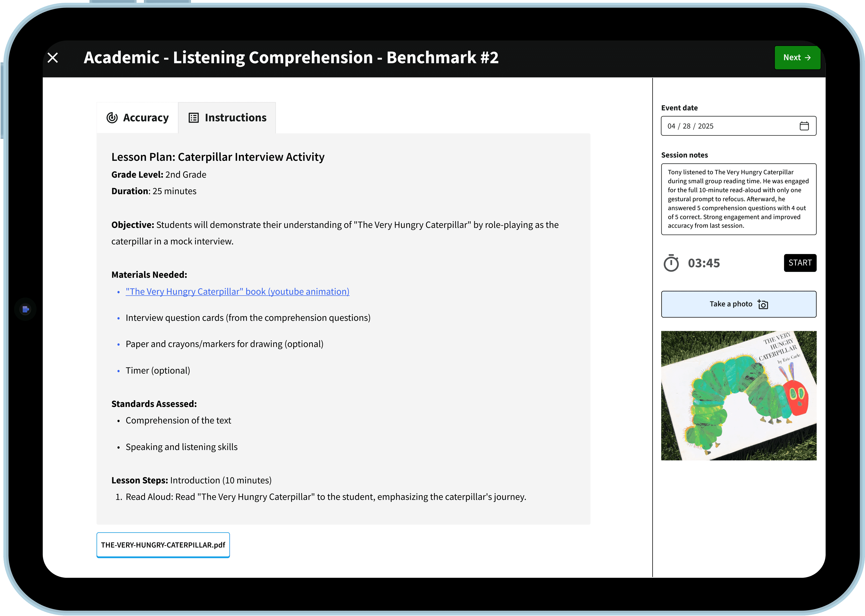Open the Instructions tab
The width and height of the screenshot is (865, 616).
pyautogui.click(x=227, y=118)
